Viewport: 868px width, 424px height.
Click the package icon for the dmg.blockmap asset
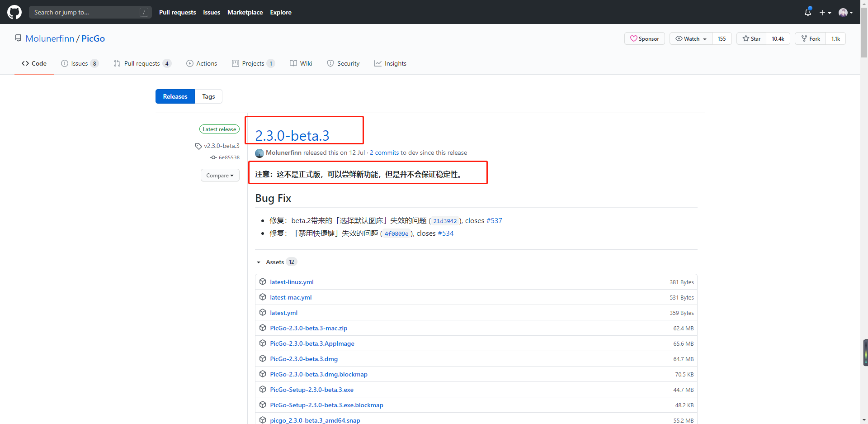click(x=263, y=374)
